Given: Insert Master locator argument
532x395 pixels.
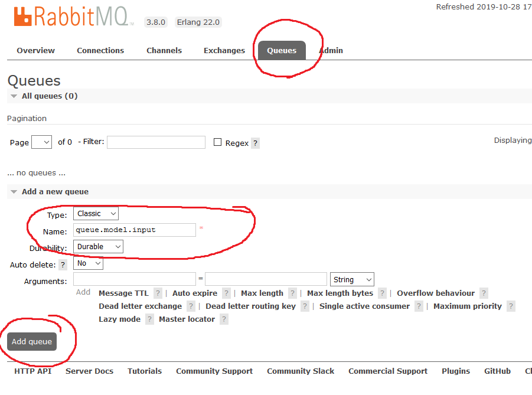Looking at the screenshot, I should [187, 319].
